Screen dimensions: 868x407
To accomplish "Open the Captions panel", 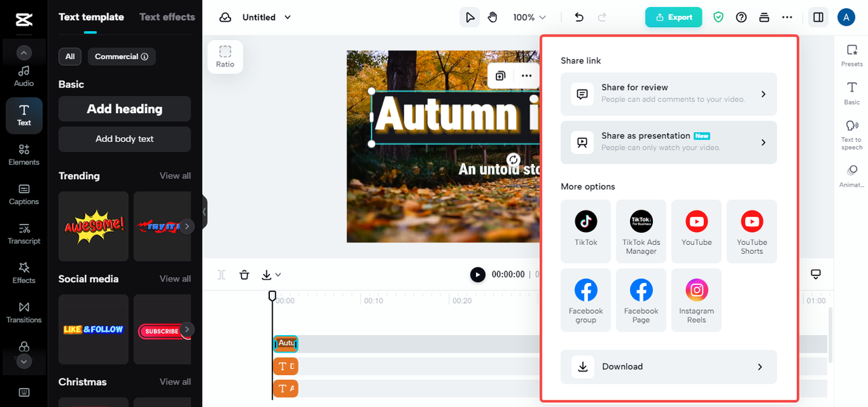I will [x=24, y=194].
